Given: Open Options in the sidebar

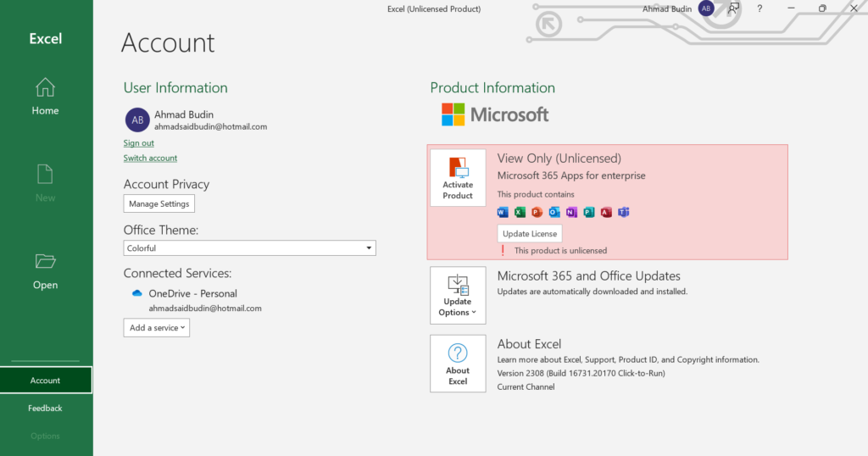Looking at the screenshot, I should pos(46,436).
